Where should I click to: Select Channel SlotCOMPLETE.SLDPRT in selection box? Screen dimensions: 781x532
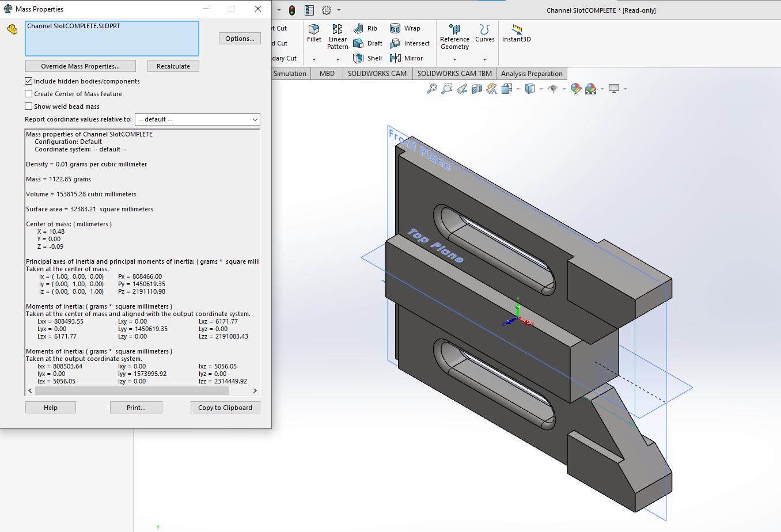click(74, 26)
